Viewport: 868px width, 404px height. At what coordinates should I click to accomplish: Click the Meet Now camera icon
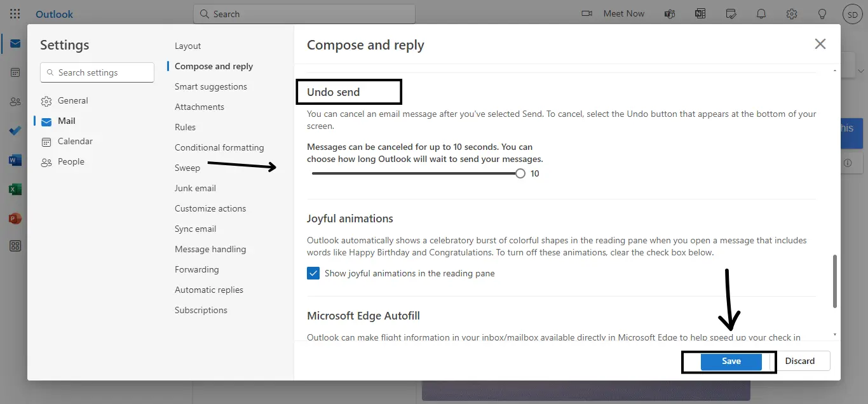point(587,14)
